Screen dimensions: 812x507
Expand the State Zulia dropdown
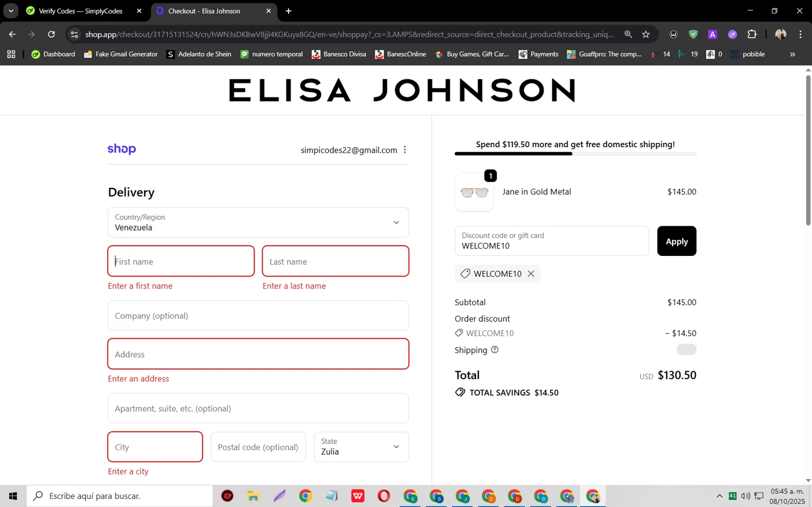(x=361, y=447)
